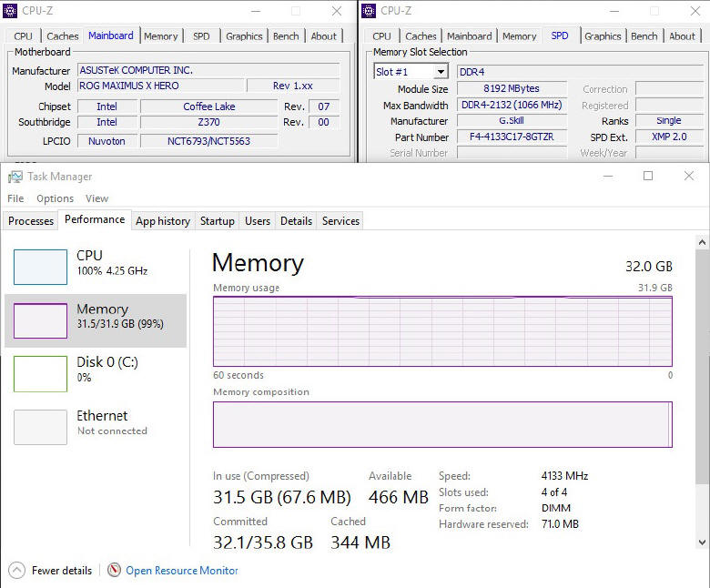Click the ROG MAXIMUS X HERO model field

tap(162, 86)
